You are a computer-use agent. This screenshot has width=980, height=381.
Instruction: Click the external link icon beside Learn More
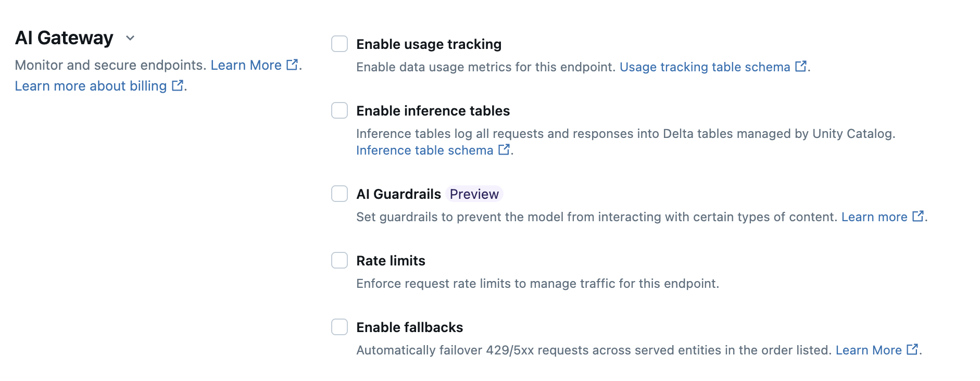pos(292,65)
